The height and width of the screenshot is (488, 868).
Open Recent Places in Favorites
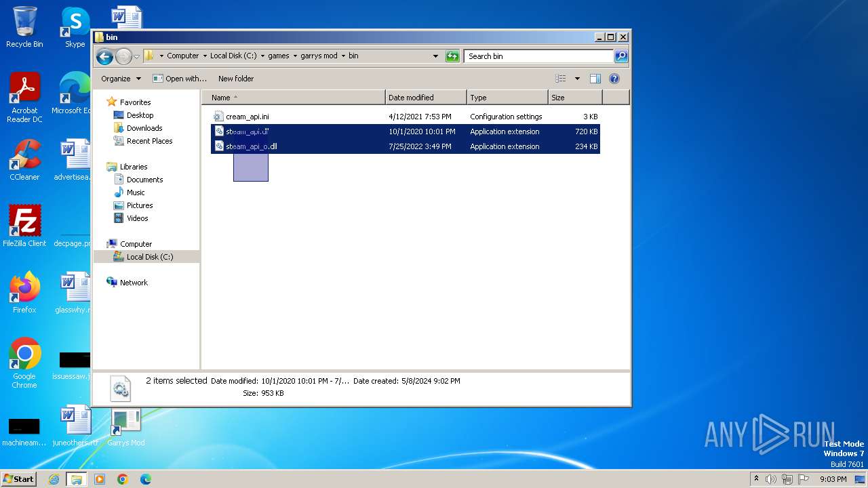point(149,141)
